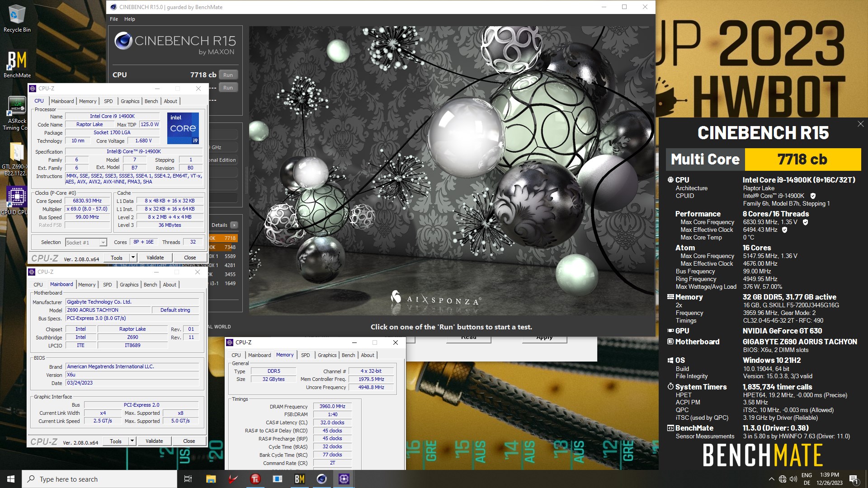This screenshot has height=488, width=868.
Task: Click the verified shield next to CPUID
Action: 813,196
